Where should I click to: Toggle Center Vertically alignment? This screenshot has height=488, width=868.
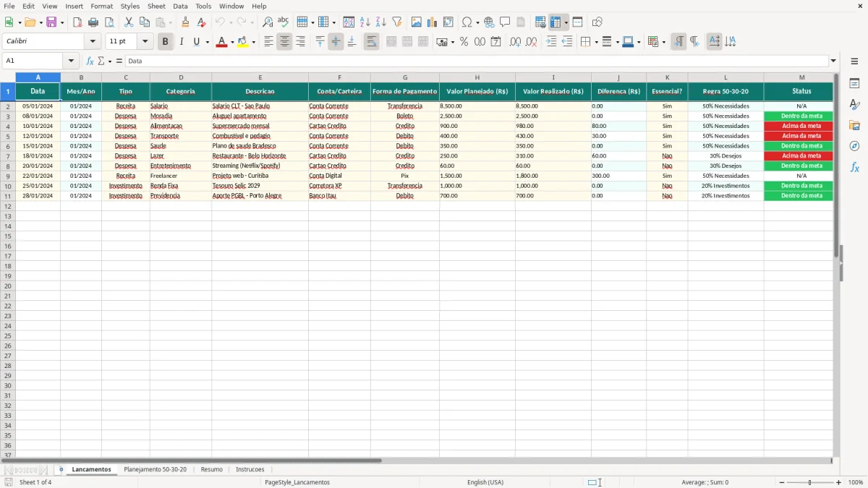(336, 42)
